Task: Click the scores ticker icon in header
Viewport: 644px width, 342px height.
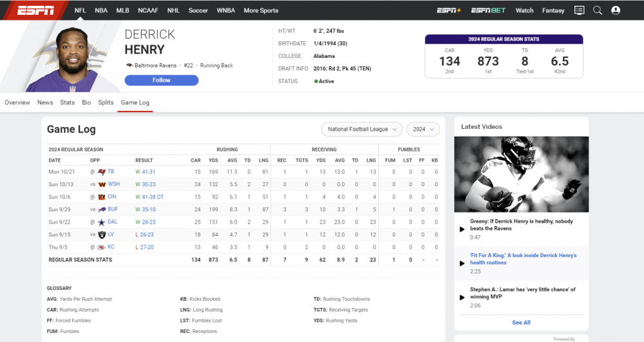Action: click(580, 10)
